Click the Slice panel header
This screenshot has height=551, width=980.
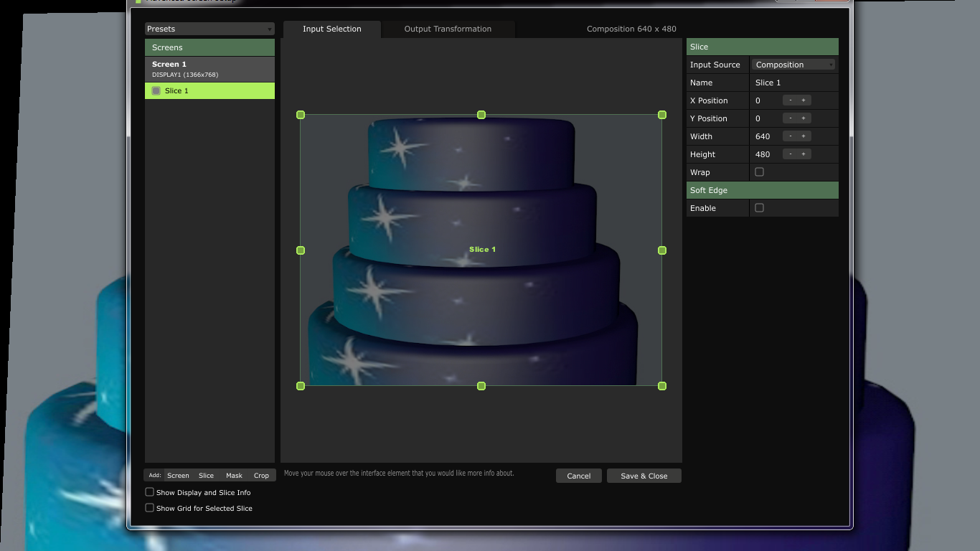coord(763,47)
